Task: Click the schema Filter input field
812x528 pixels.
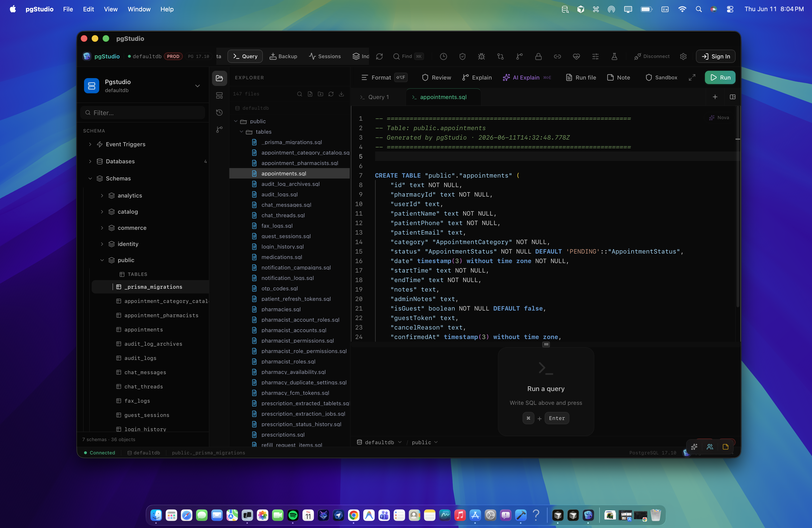Action: pyautogui.click(x=143, y=113)
